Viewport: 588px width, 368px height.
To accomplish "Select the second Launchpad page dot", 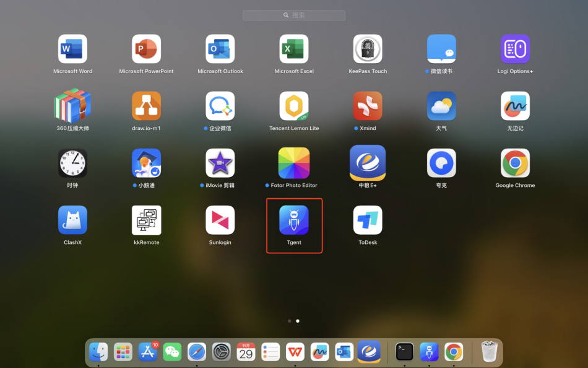I will 298,321.
